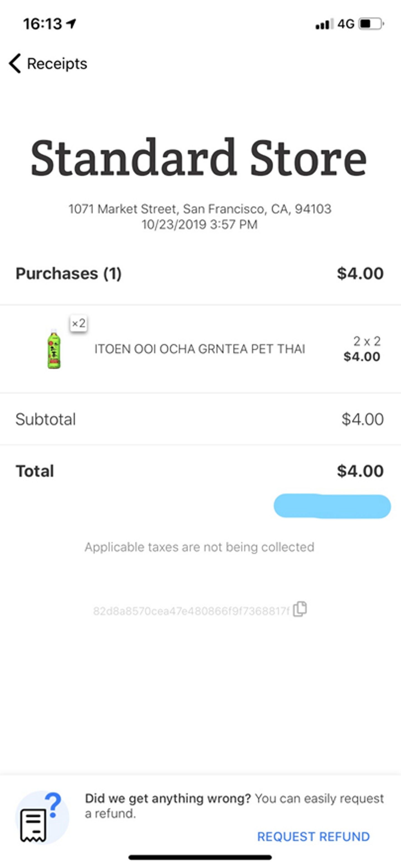This screenshot has width=401, height=868.
Task: Go back to Receipts list
Action: tap(57, 64)
